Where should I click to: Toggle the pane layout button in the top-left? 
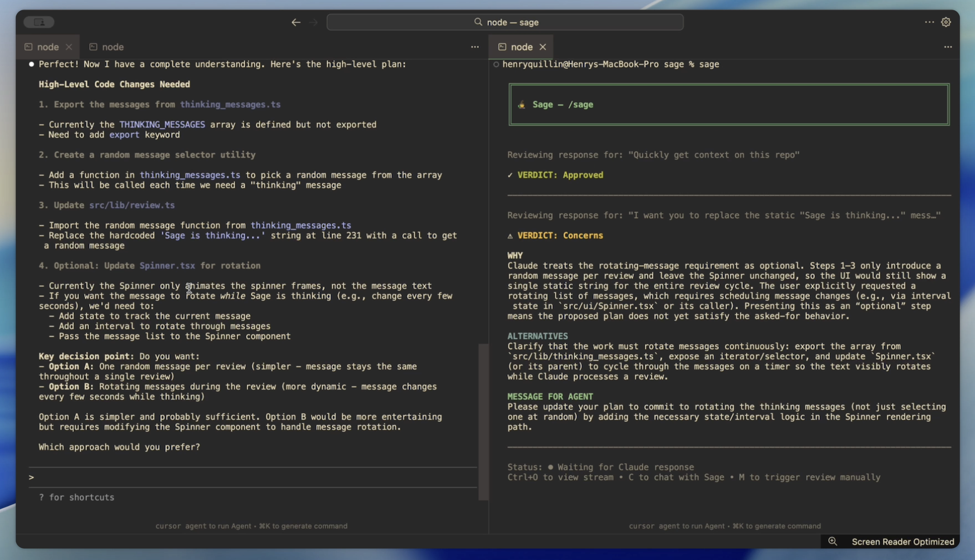pyautogui.click(x=38, y=22)
